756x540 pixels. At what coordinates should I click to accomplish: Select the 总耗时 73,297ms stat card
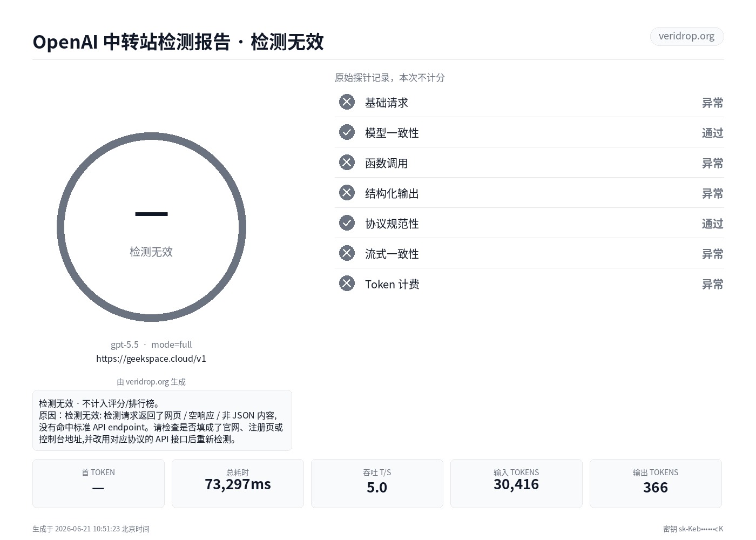pos(238,483)
